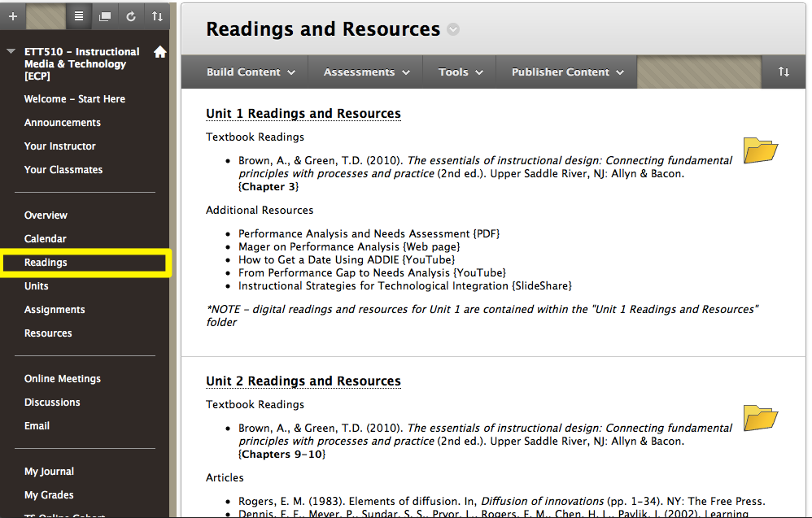Click Mager on Performance Analysis {Web page}
The width and height of the screenshot is (812, 518).
point(349,247)
